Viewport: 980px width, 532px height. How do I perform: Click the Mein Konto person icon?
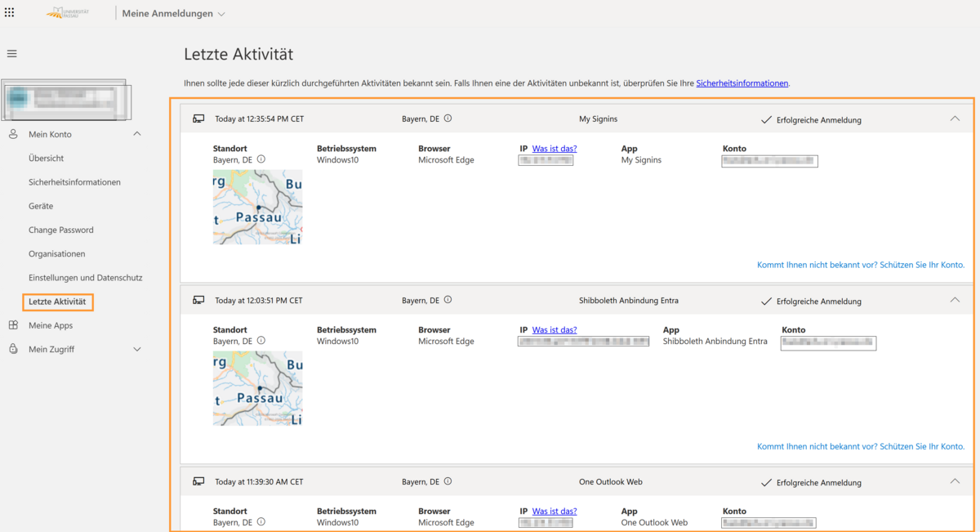[13, 134]
